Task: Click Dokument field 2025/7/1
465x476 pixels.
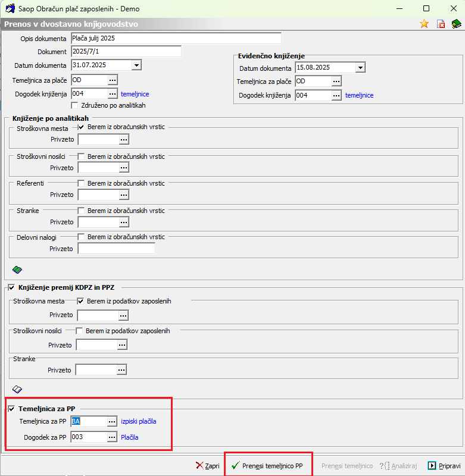Action: [126, 51]
